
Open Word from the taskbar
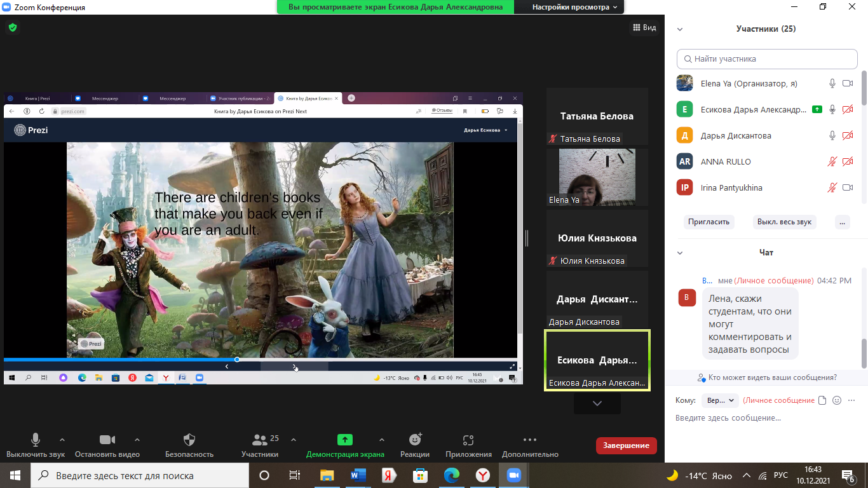point(358,475)
